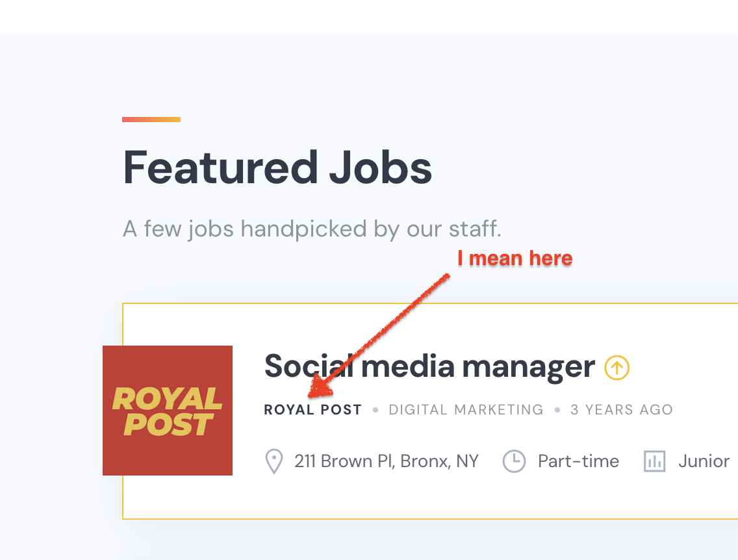This screenshot has width=738, height=560.
Task: Select the DIGITAL MARKETING category link
Action: point(466,410)
